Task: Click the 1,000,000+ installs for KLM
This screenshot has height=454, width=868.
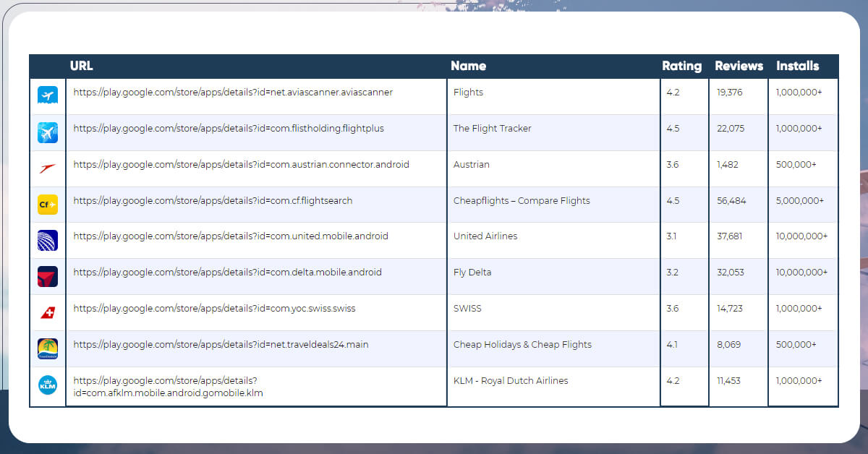Action: (799, 381)
